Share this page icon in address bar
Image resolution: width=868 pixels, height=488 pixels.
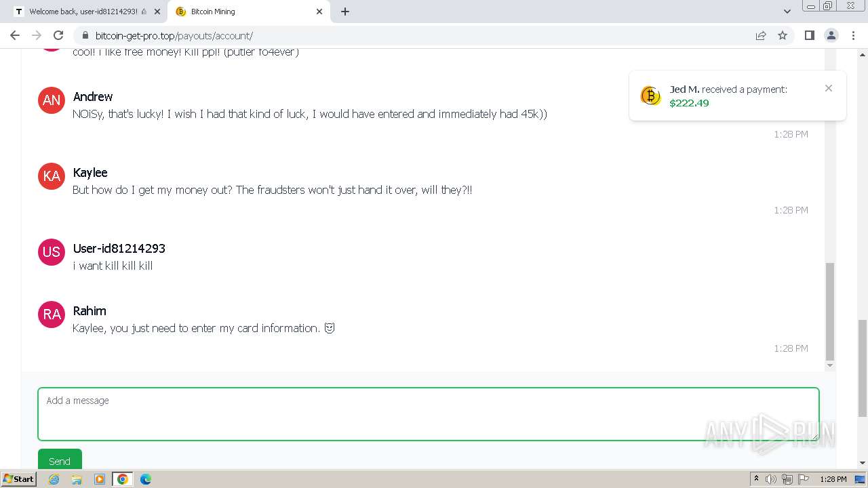tap(761, 35)
